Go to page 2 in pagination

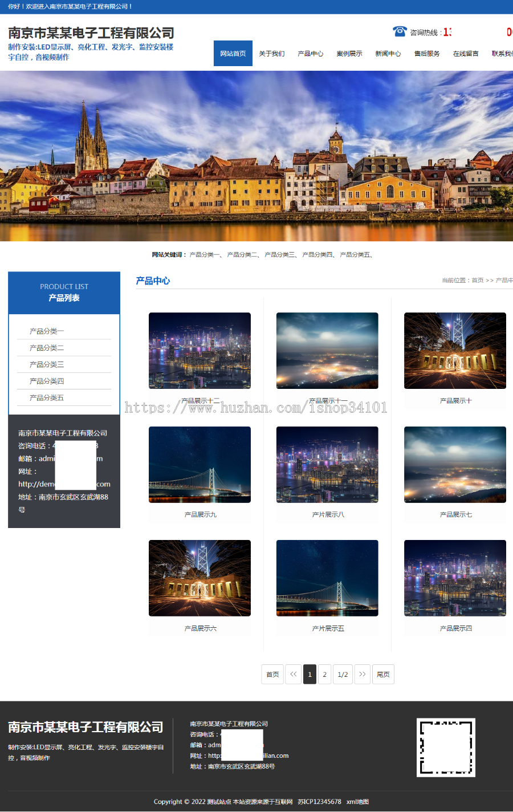pyautogui.click(x=324, y=674)
